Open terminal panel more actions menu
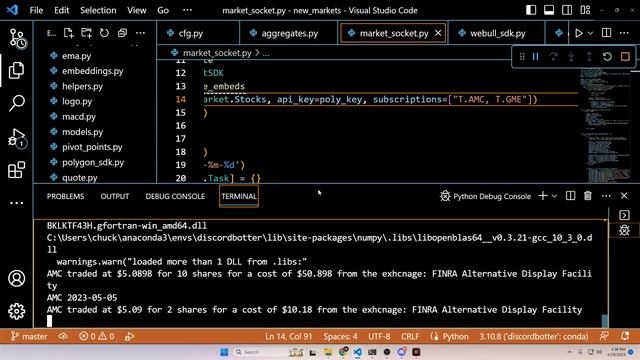The image size is (640, 360). [x=606, y=196]
